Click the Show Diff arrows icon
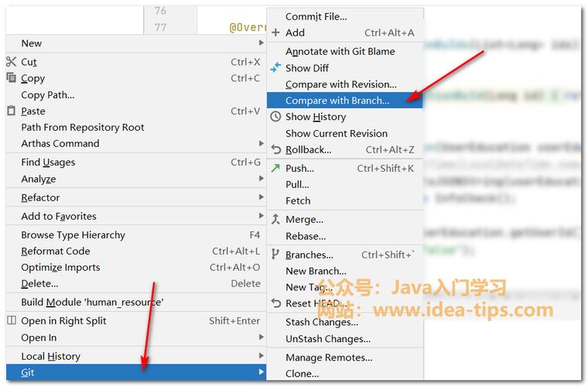Image resolution: width=588 pixels, height=387 pixels. coord(275,68)
